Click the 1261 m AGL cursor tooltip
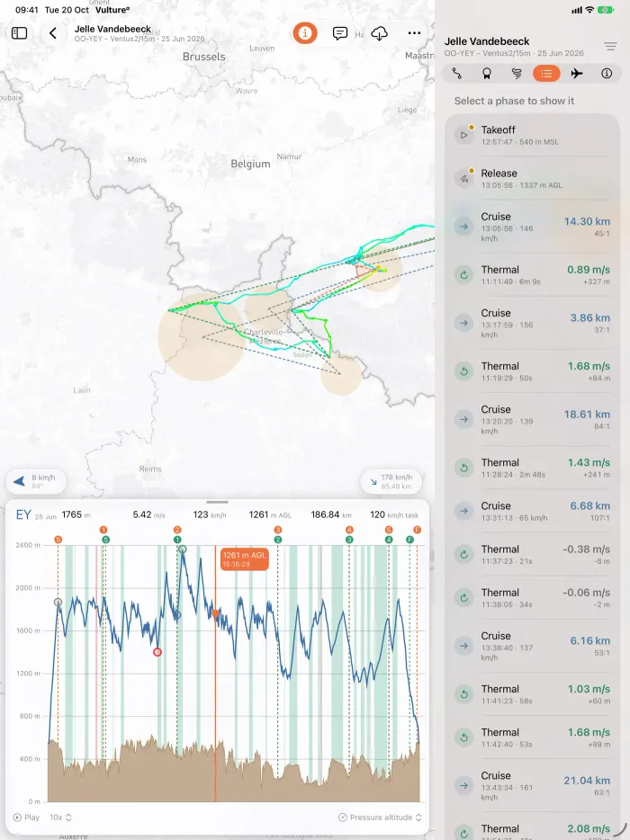 click(244, 559)
